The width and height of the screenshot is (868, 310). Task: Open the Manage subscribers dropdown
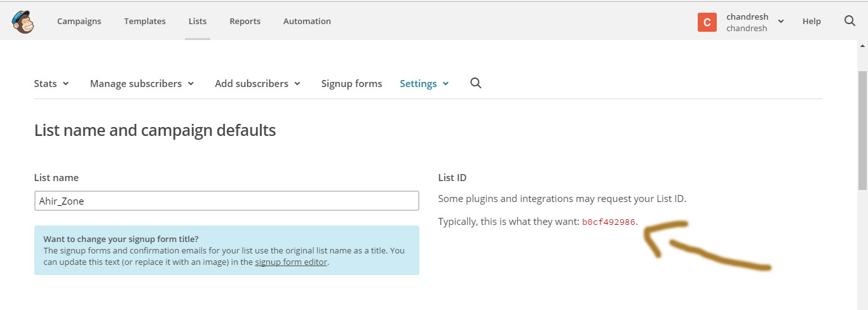142,83
